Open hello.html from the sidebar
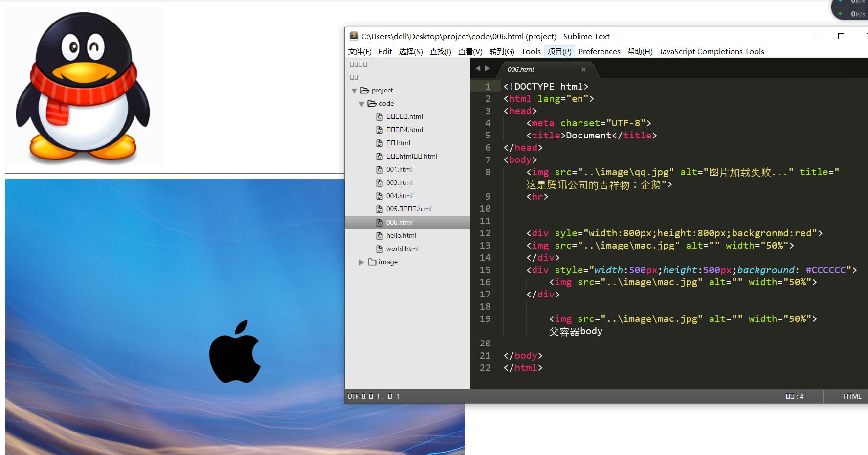868x455 pixels. point(401,235)
